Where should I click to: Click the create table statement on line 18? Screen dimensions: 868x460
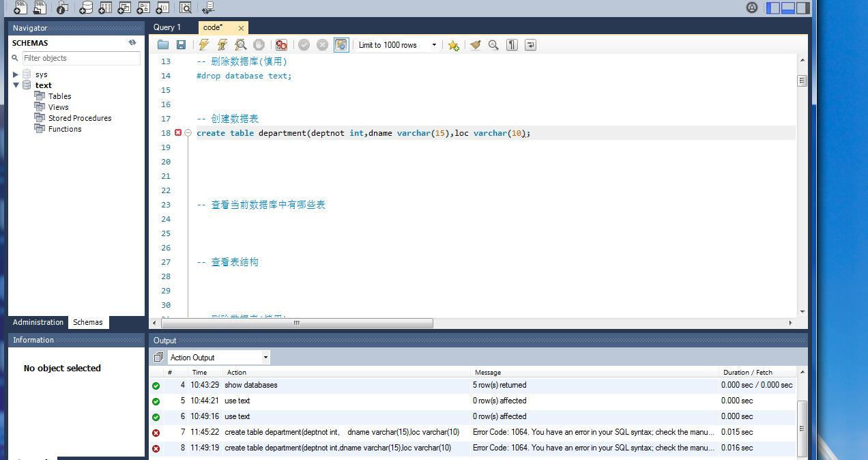coord(363,133)
